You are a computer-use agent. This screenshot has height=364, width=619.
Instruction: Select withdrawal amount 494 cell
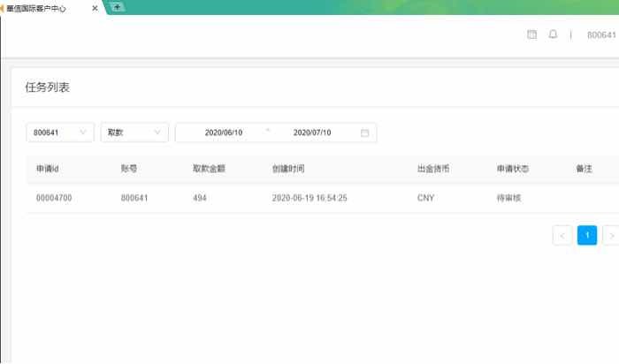[x=199, y=198]
